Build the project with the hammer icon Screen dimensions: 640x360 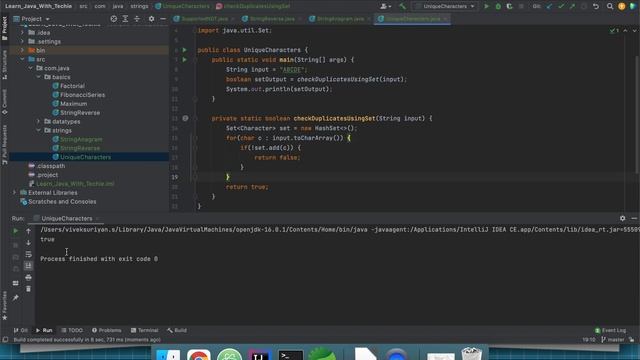point(403,7)
